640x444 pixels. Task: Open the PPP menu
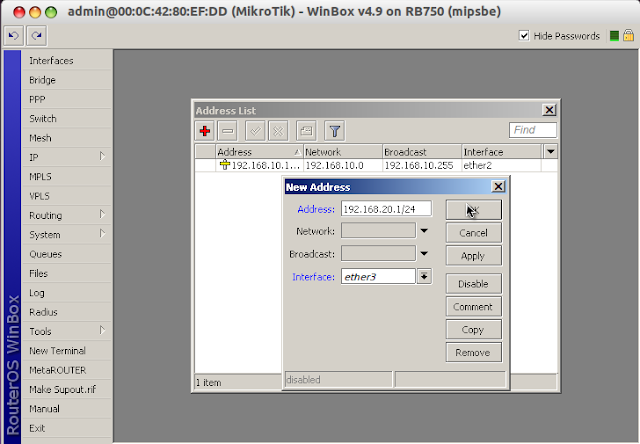pos(67,99)
